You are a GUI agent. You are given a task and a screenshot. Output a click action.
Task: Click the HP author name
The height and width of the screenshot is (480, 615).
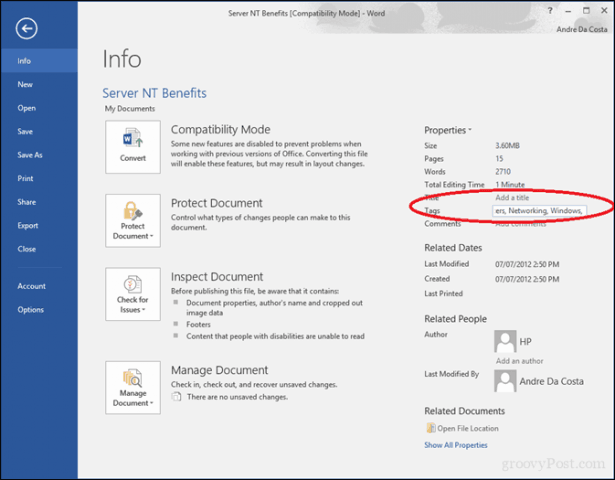tap(526, 342)
